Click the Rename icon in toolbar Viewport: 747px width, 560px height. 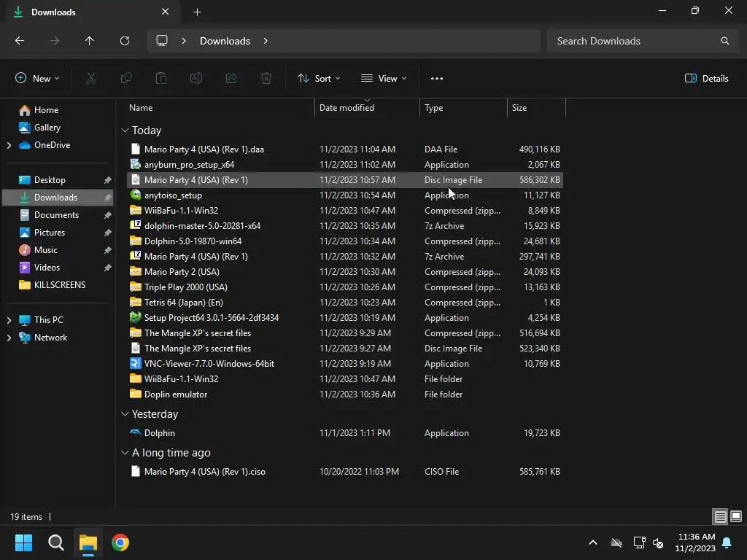click(x=196, y=79)
